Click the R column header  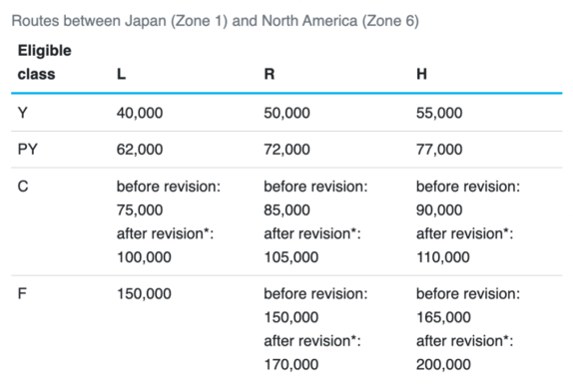270,74
